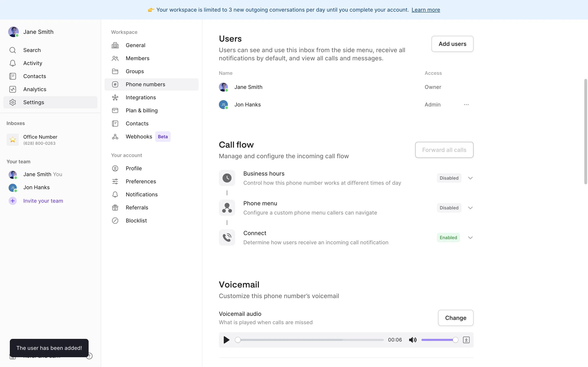Expand the Connect section chevron
This screenshot has width=588, height=367.
pos(470,238)
